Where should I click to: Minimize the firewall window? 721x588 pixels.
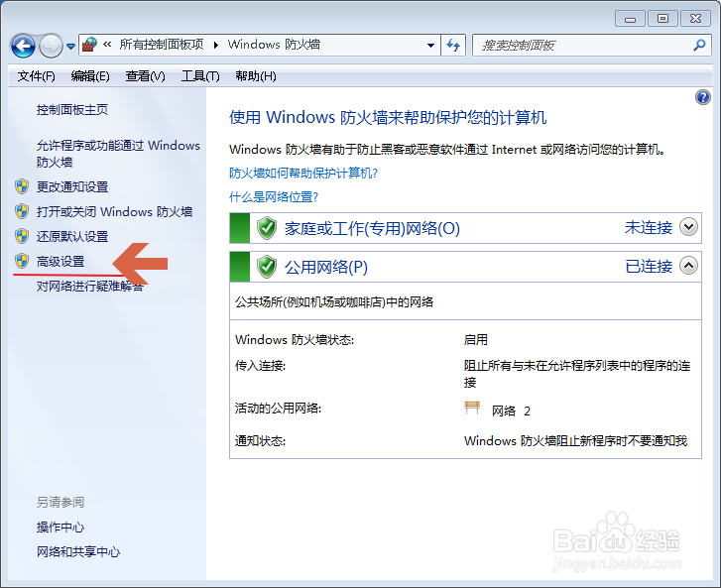(630, 19)
